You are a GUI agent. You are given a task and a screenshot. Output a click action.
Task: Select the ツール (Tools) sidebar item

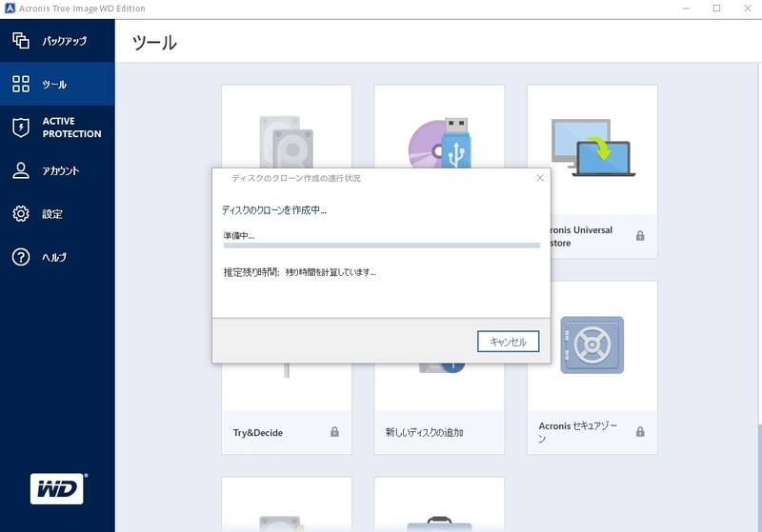pos(57,84)
